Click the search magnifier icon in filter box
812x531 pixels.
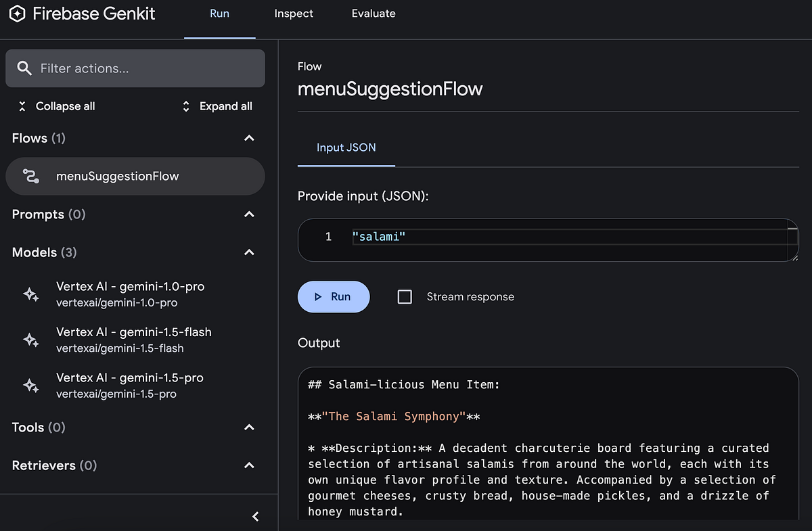(x=24, y=68)
